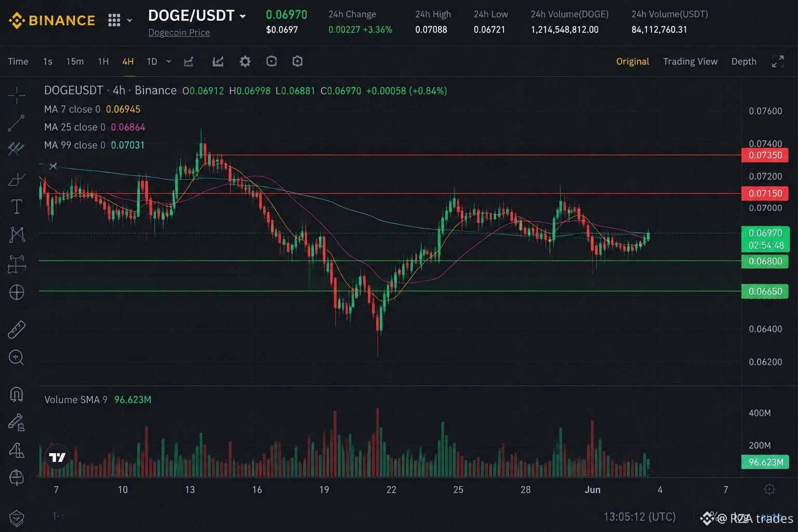Select the pitchfork drawing tool
798x532 pixels.
coord(17,149)
